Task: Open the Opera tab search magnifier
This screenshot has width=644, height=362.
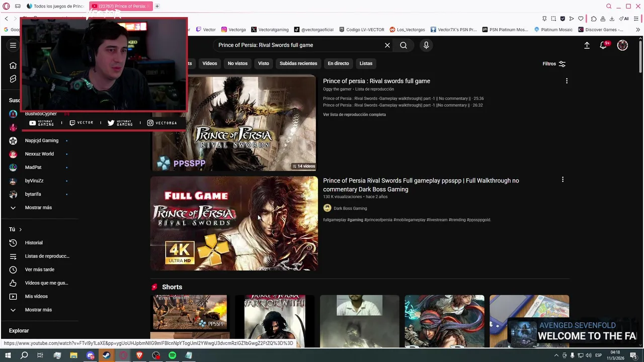Action: tap(609, 6)
